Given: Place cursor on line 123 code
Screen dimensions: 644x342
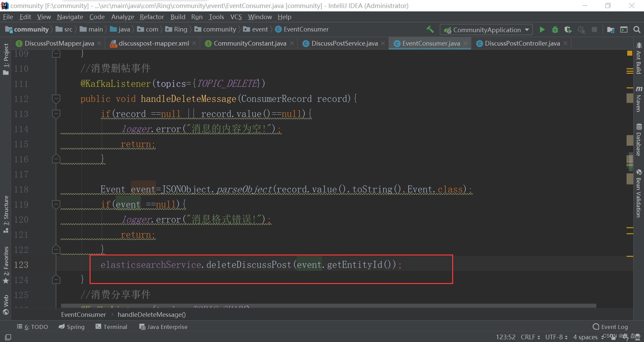Looking at the screenshot, I should (251, 265).
